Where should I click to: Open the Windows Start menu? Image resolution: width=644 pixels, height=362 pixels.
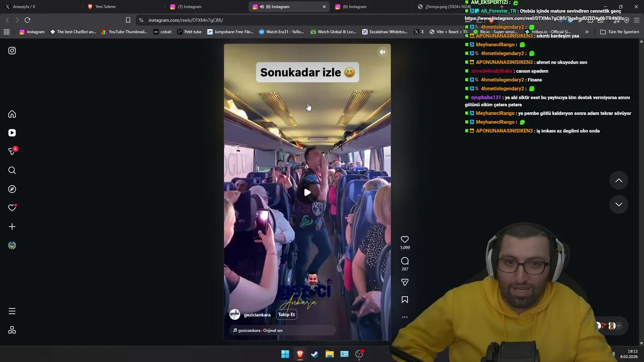285,354
